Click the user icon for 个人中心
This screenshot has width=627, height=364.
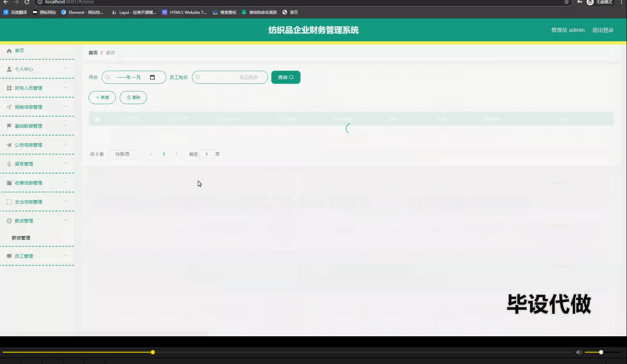click(x=9, y=69)
